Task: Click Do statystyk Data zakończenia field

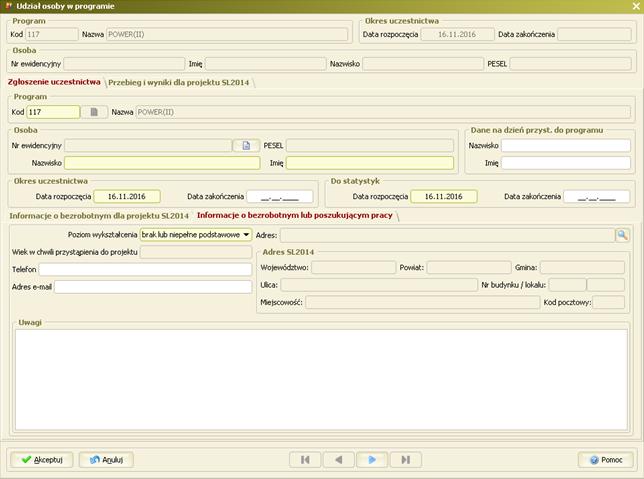Action: point(596,196)
